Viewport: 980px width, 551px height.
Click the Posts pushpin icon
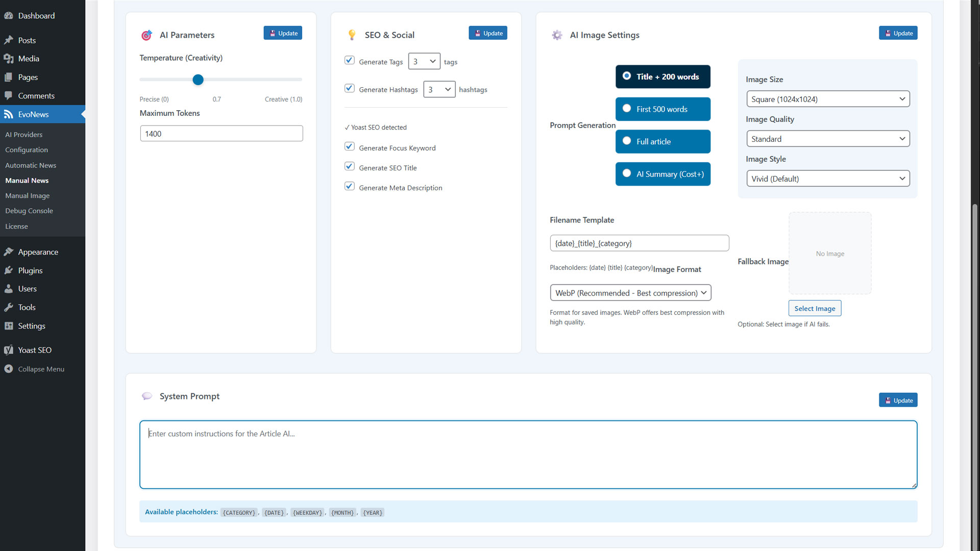(9, 40)
